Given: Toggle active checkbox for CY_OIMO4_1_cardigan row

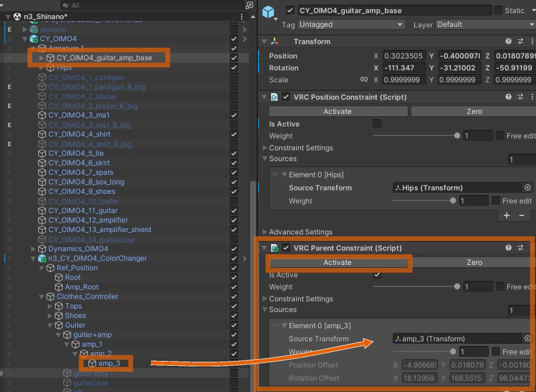Looking at the screenshot, I should pyautogui.click(x=234, y=77).
